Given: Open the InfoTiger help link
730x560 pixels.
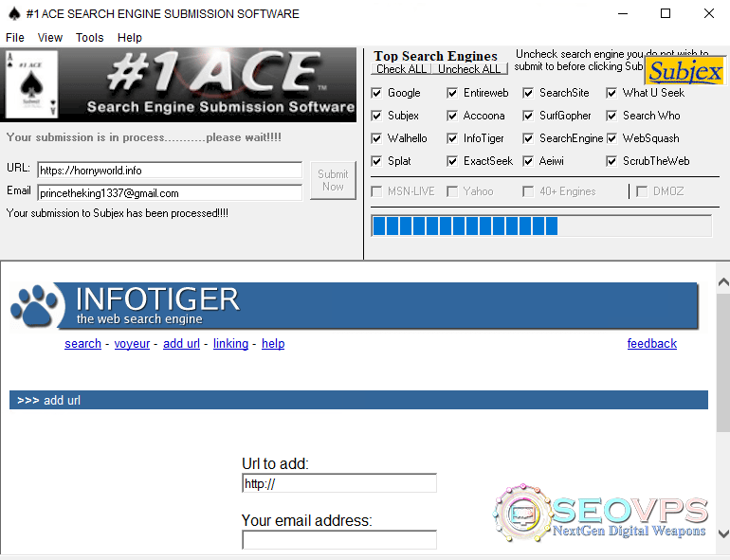Looking at the screenshot, I should click(x=273, y=344).
